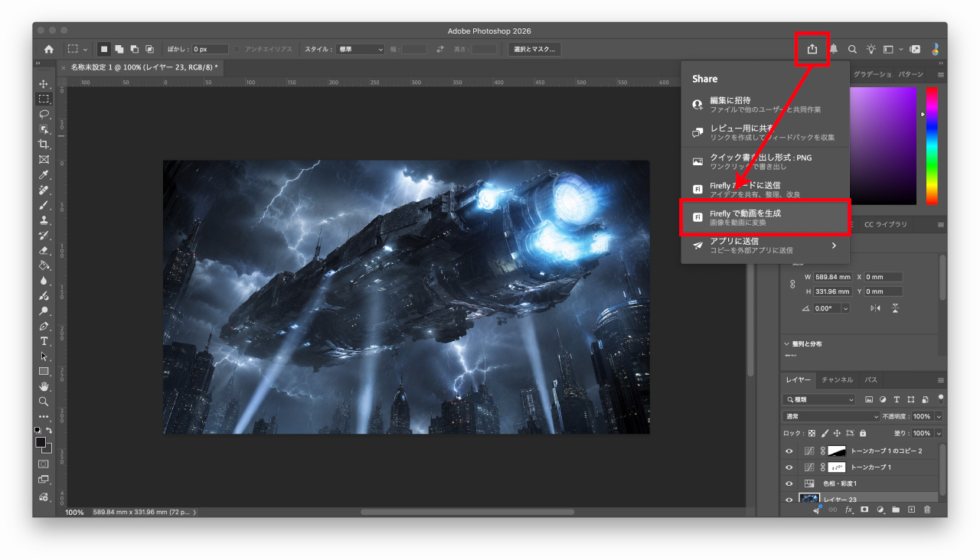Screen dimensions: 980x560
Task: Select the Paint Bucket tool
Action: pyautogui.click(x=44, y=265)
